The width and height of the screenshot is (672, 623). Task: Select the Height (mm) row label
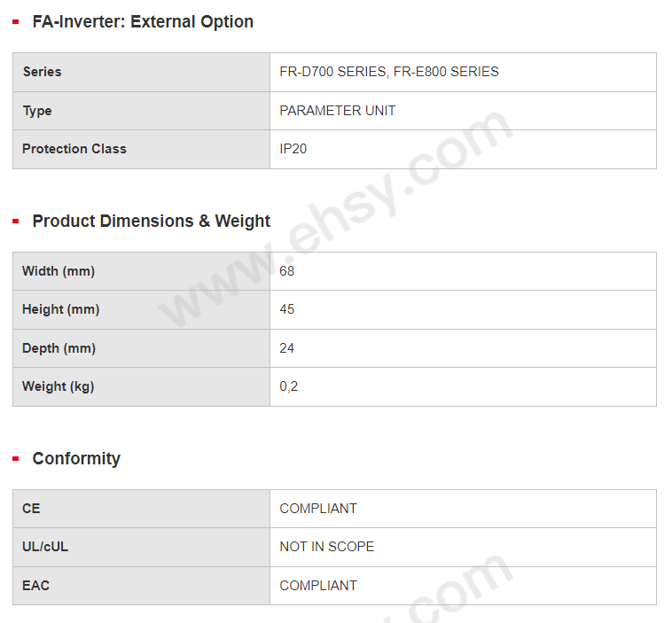pyautogui.click(x=61, y=309)
